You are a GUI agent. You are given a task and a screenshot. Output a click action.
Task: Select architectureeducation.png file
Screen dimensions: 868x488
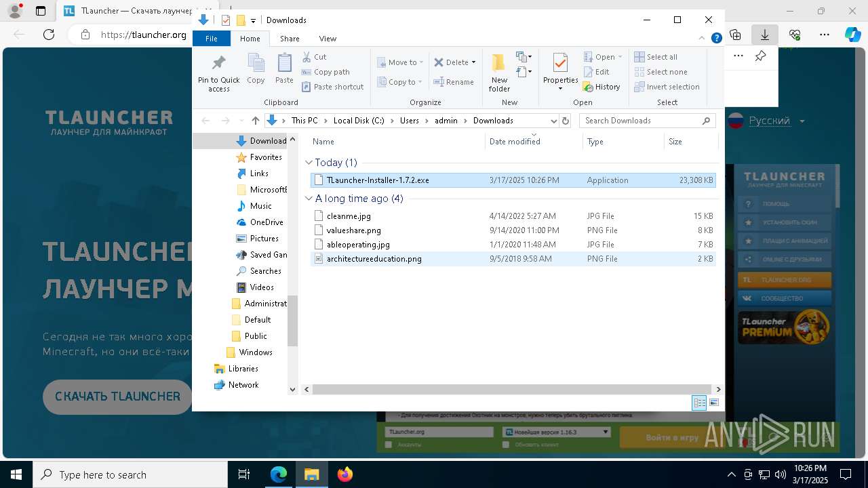[513, 259]
